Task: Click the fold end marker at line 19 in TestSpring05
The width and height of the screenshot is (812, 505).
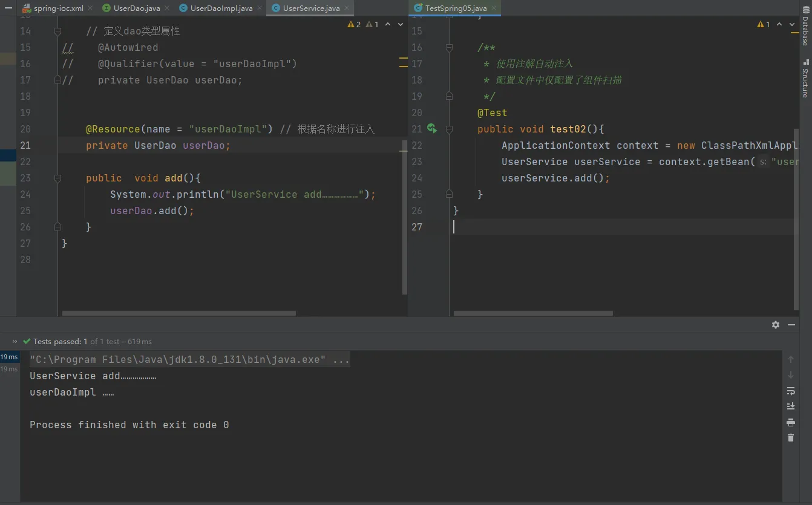Action: [x=449, y=96]
